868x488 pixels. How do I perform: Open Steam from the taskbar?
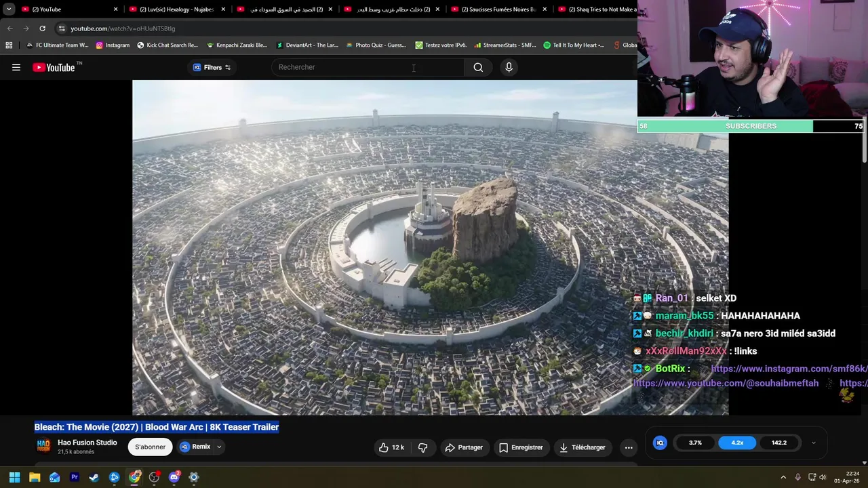tap(94, 477)
